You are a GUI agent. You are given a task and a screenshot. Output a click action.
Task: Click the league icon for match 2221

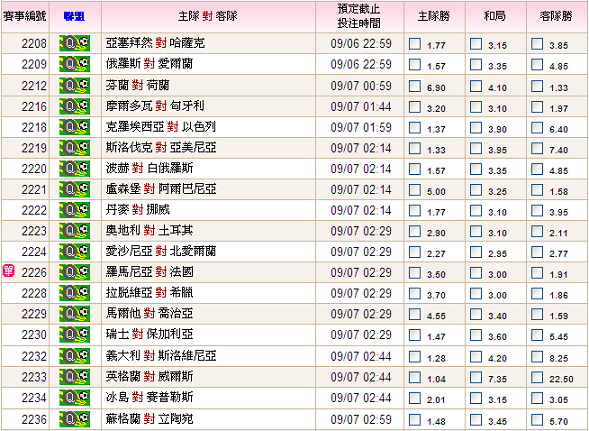click(x=74, y=189)
